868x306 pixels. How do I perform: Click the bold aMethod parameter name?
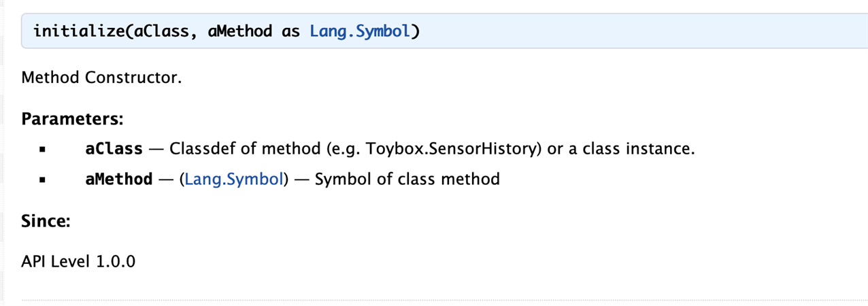[119, 180]
